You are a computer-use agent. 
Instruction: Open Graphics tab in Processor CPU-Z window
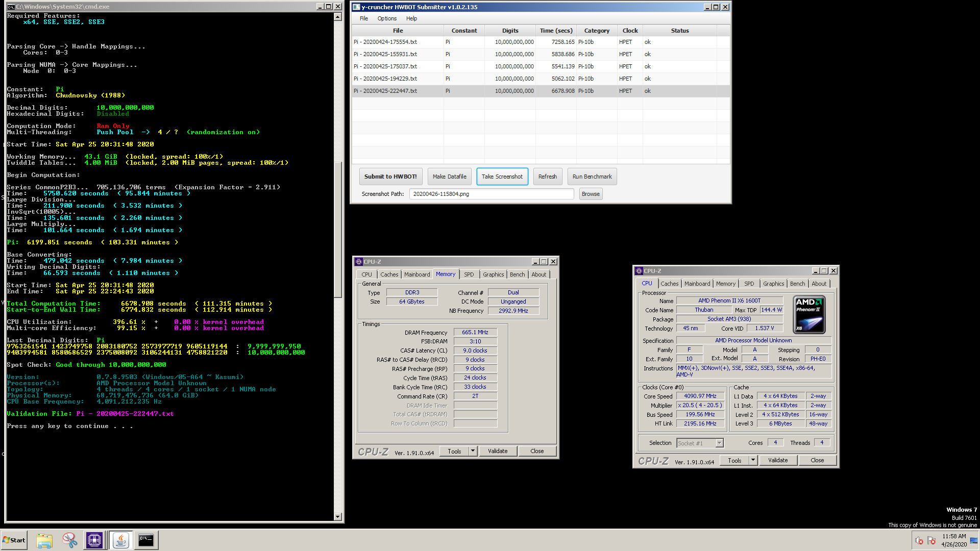coord(773,284)
